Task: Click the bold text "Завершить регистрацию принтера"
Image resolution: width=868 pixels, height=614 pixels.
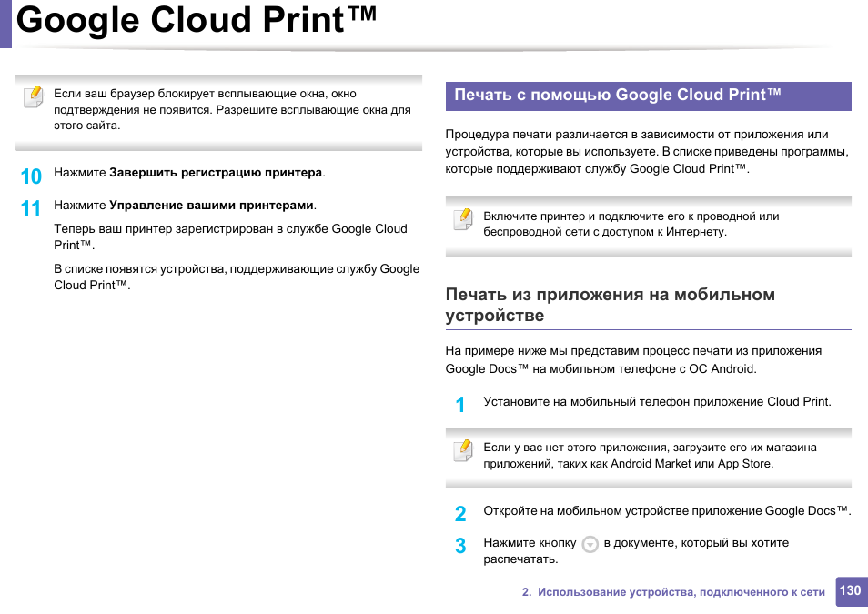Action: [216, 173]
